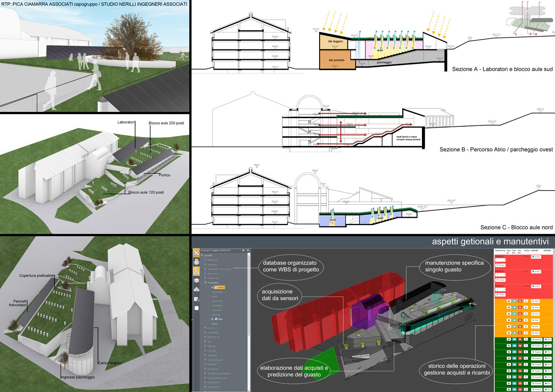Click the camera icon in the fifth orange row
555x392 pixels.
(509, 327)
